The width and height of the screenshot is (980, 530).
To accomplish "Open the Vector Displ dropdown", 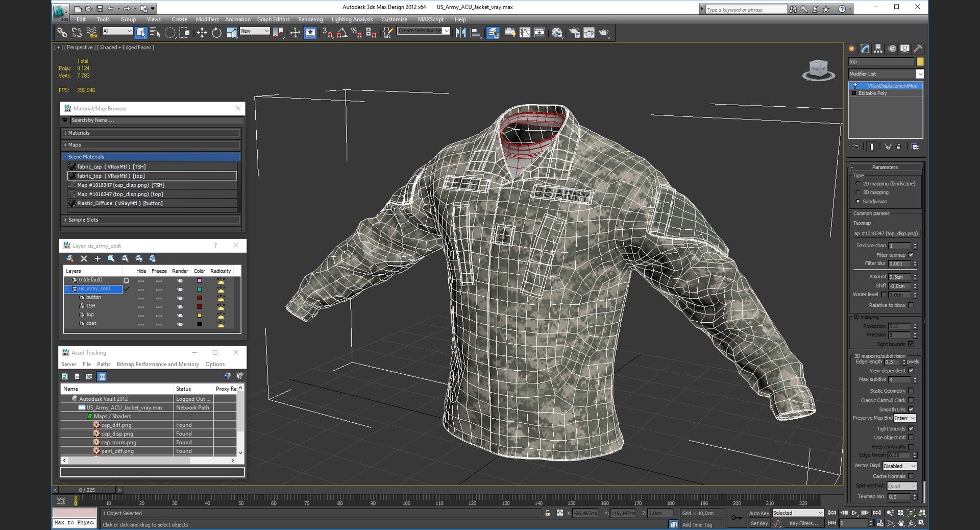I will (900, 466).
